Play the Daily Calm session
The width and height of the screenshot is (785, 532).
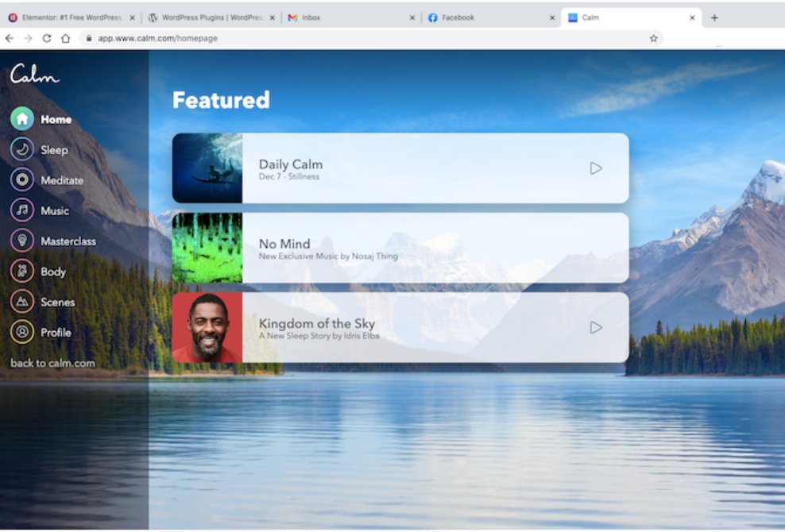[x=596, y=168]
